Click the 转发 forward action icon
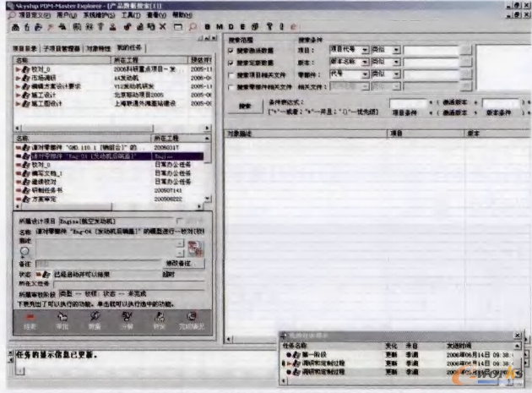The image size is (532, 393). tap(159, 318)
